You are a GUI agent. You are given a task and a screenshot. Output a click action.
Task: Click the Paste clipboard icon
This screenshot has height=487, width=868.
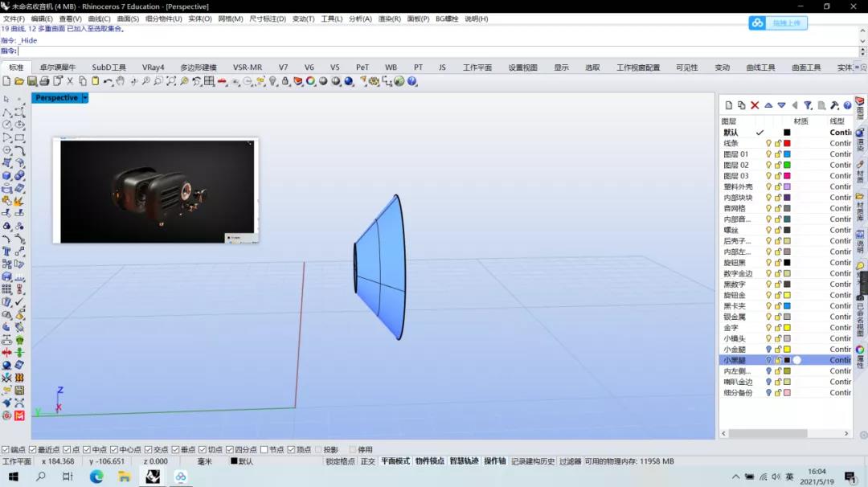pyautogui.click(x=95, y=81)
